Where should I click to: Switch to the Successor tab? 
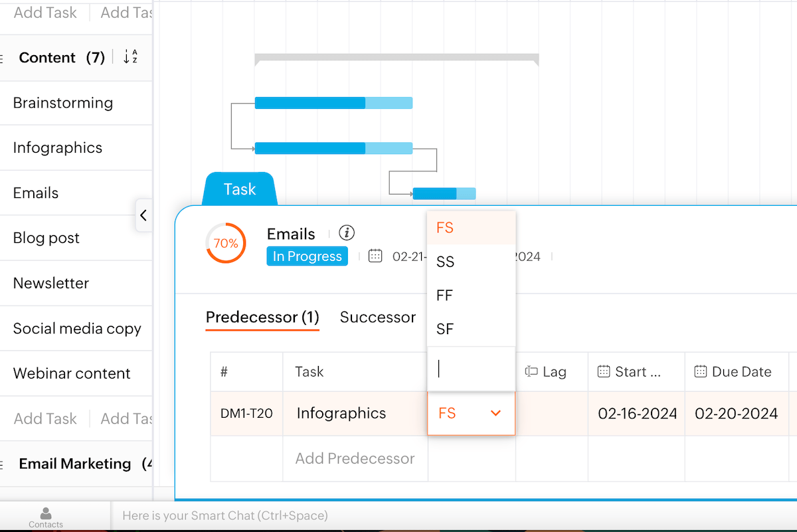coord(377,317)
